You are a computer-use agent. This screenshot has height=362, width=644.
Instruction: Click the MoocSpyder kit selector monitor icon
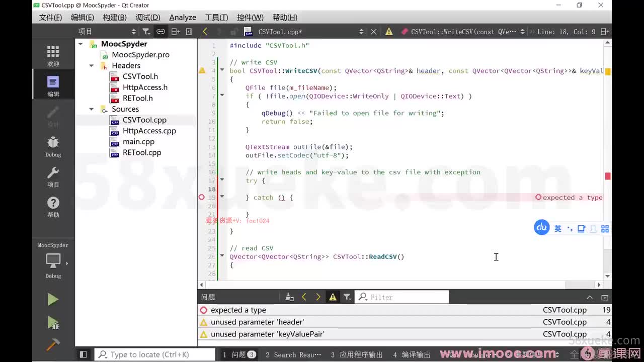click(53, 261)
